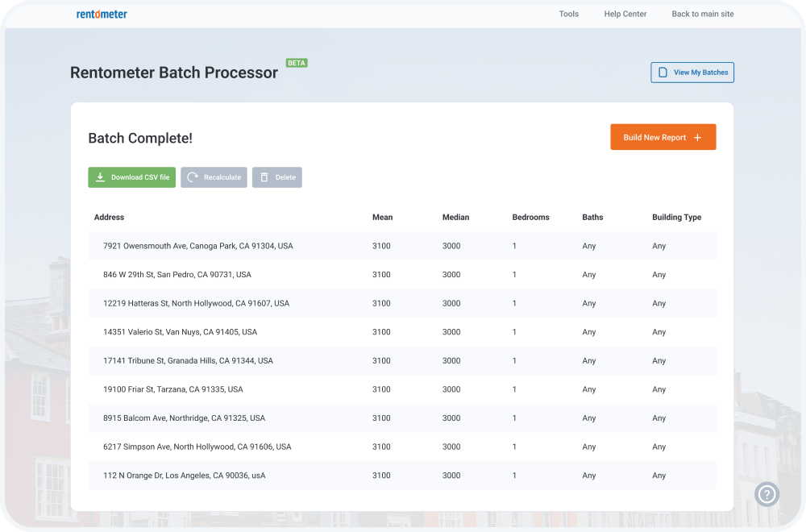Click baths Any in Valerio St row
The width and height of the screenshot is (806, 532).
(589, 332)
